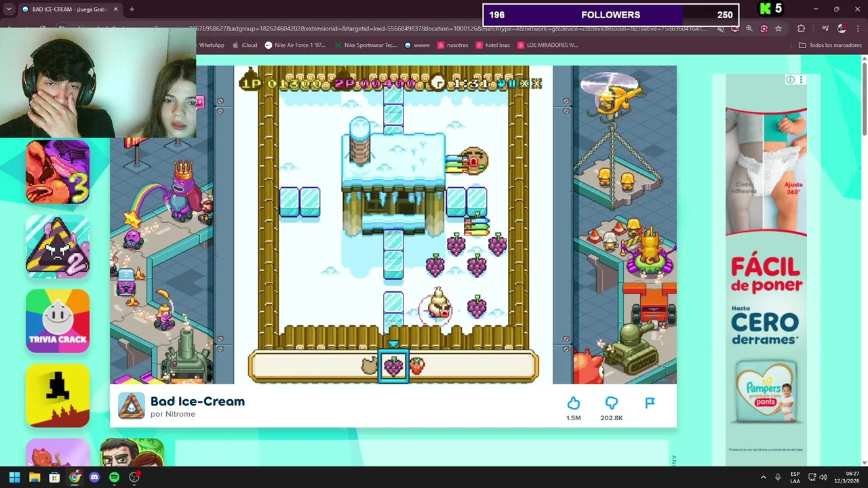
Task: Open the Bad Ice-Cream 3 sidebar game
Action: (x=58, y=172)
